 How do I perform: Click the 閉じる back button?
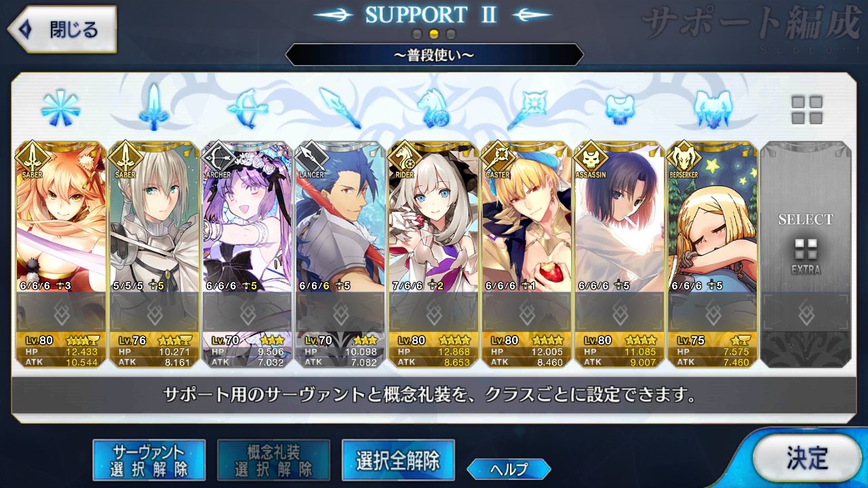(62, 29)
